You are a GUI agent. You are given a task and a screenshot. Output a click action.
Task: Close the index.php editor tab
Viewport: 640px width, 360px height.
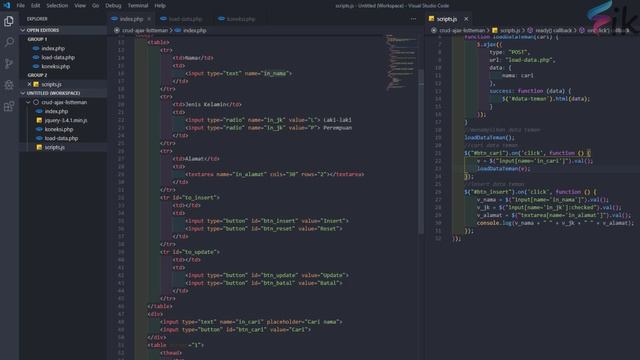pyautogui.click(x=149, y=19)
